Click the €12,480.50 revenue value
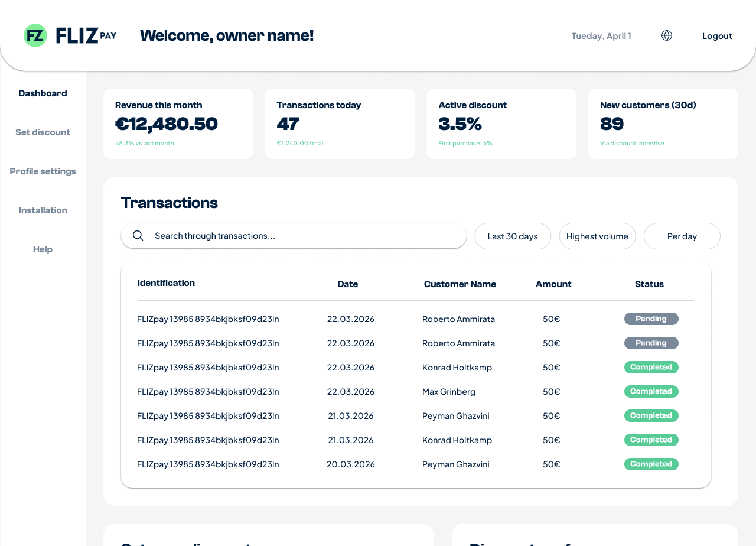The width and height of the screenshot is (756, 546). coord(167,124)
